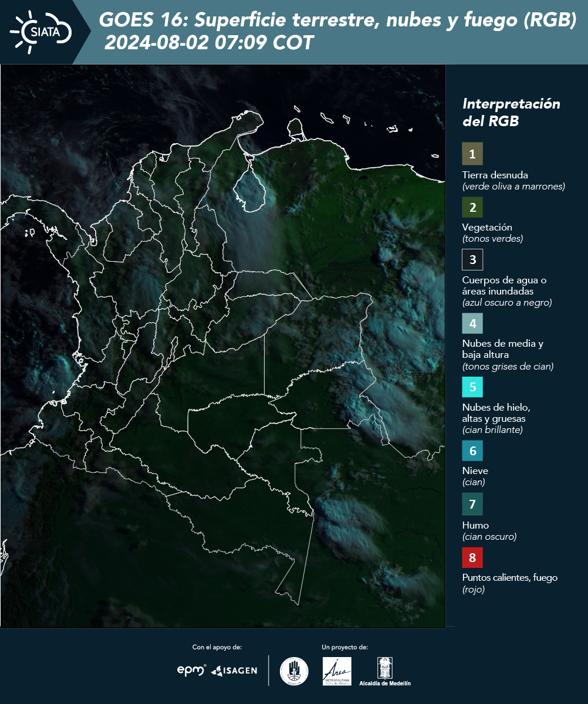
Task: Click the '(tonos grises de cian)' description
Action: pyautogui.click(x=508, y=367)
